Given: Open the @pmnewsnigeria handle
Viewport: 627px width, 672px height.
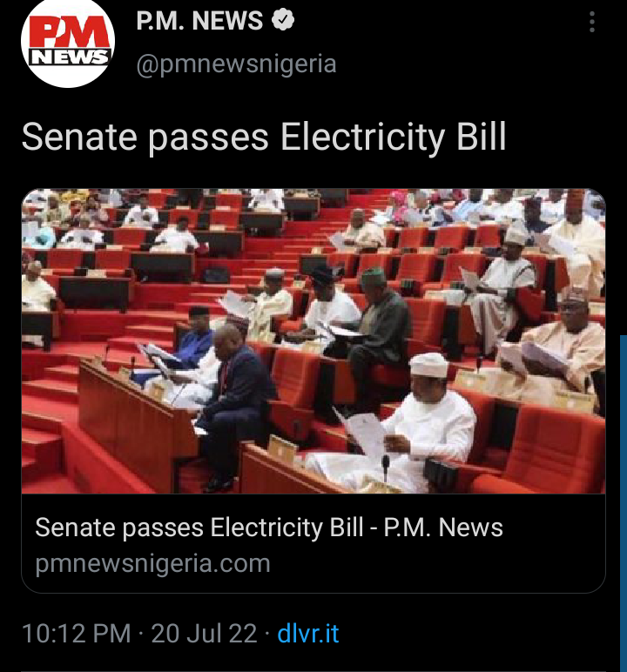Looking at the screenshot, I should tap(236, 64).
